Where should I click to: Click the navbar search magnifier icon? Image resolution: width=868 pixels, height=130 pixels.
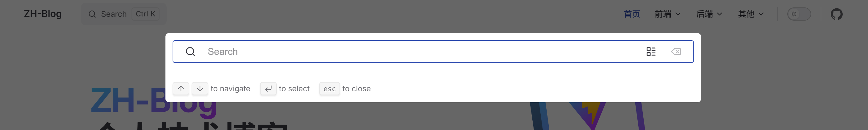[x=92, y=14]
